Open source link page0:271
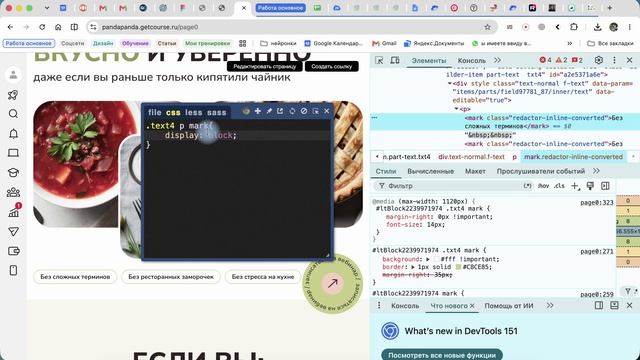Image resolution: width=640 pixels, height=360 pixels. pos(597,251)
